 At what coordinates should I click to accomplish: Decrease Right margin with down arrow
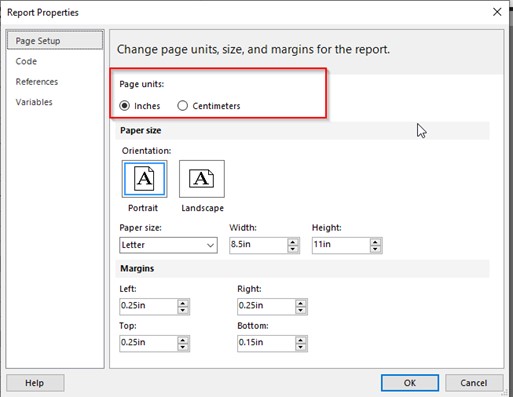click(x=300, y=310)
